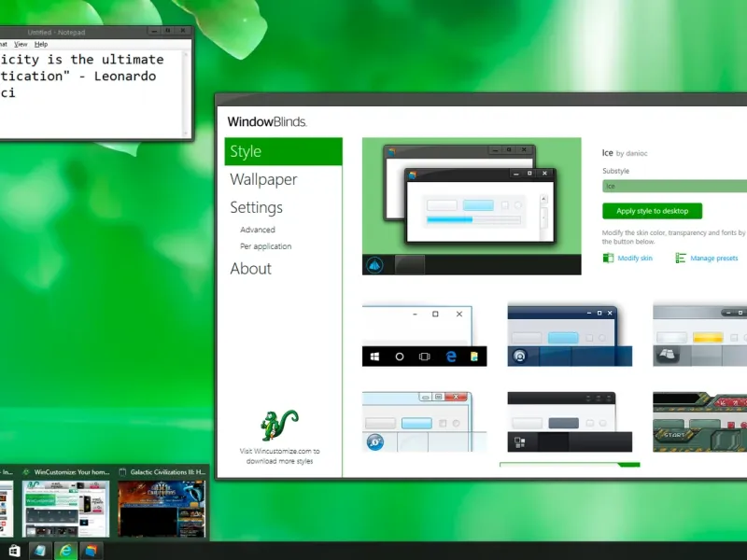Click the WindowBlinds logo text

pos(267,122)
